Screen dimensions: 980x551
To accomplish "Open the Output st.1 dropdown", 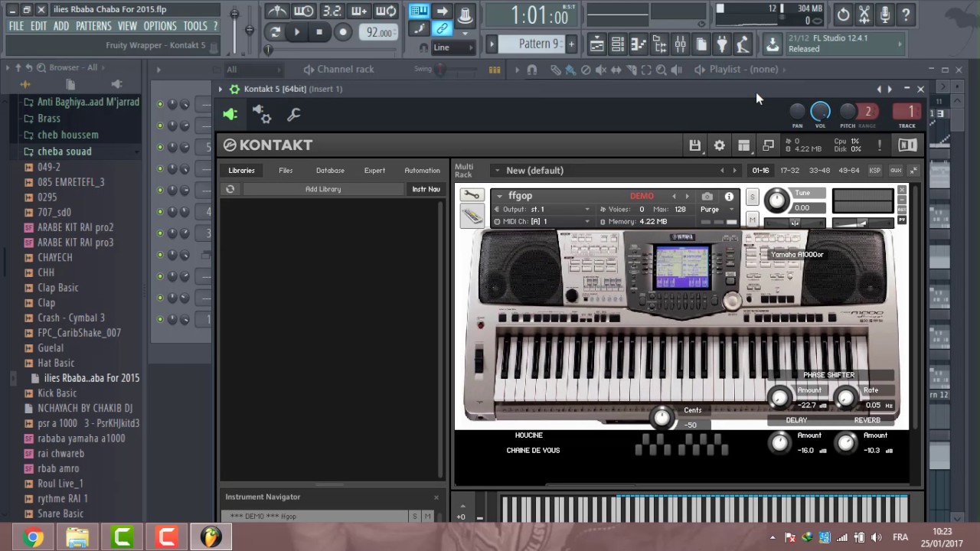I will point(542,210).
